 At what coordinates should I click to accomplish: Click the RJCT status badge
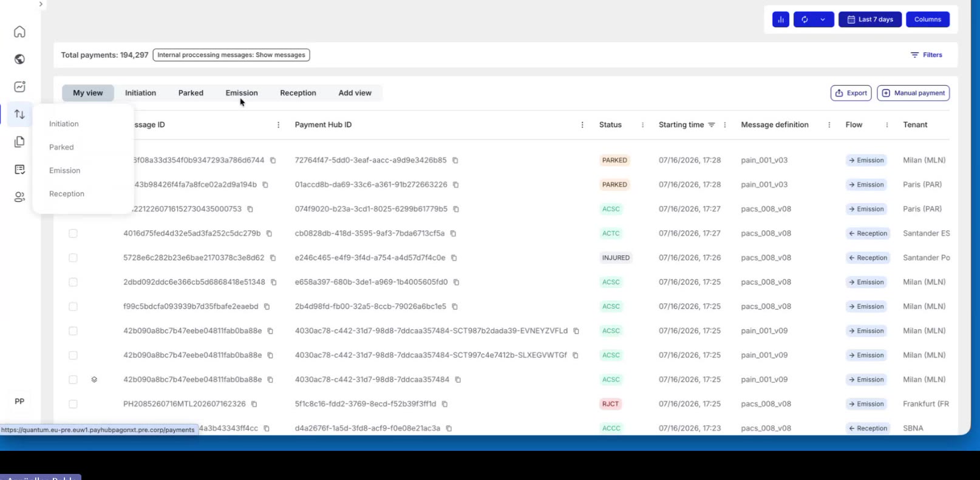pyautogui.click(x=610, y=404)
